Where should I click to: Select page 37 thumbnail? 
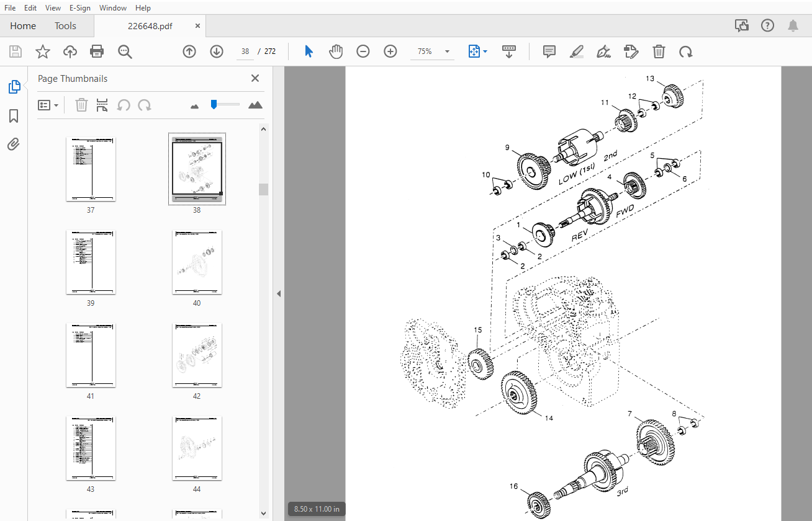coord(91,169)
